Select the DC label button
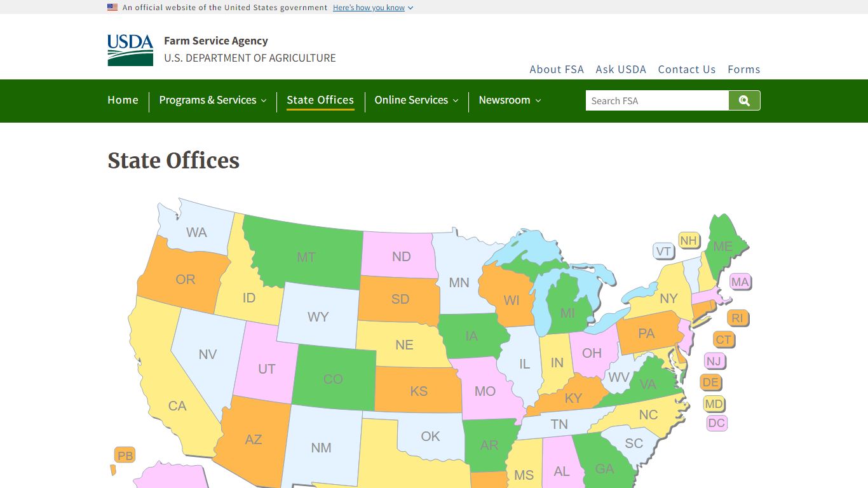Viewport: 868px width, 488px height. (716, 423)
